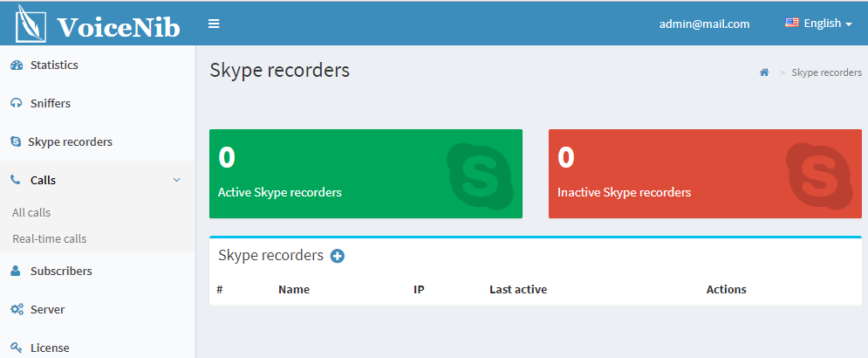Image resolution: width=868 pixels, height=358 pixels.
Task: Open the All calls submenu link
Action: [31, 213]
